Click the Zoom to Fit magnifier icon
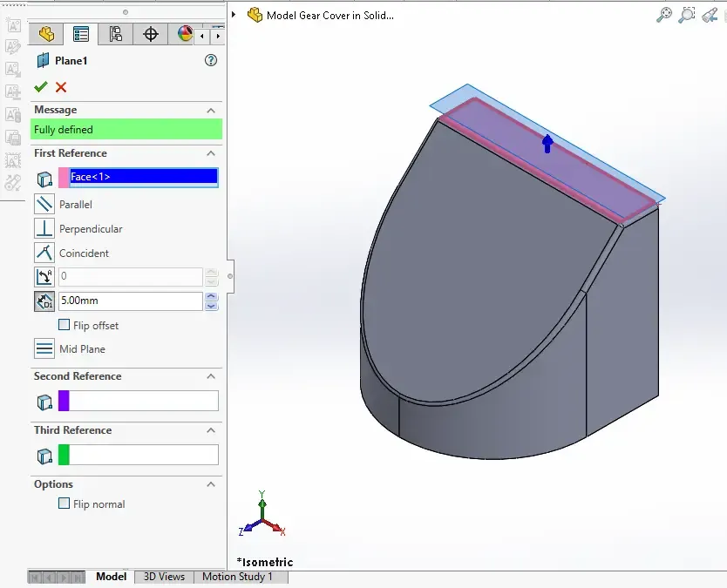 [x=664, y=15]
